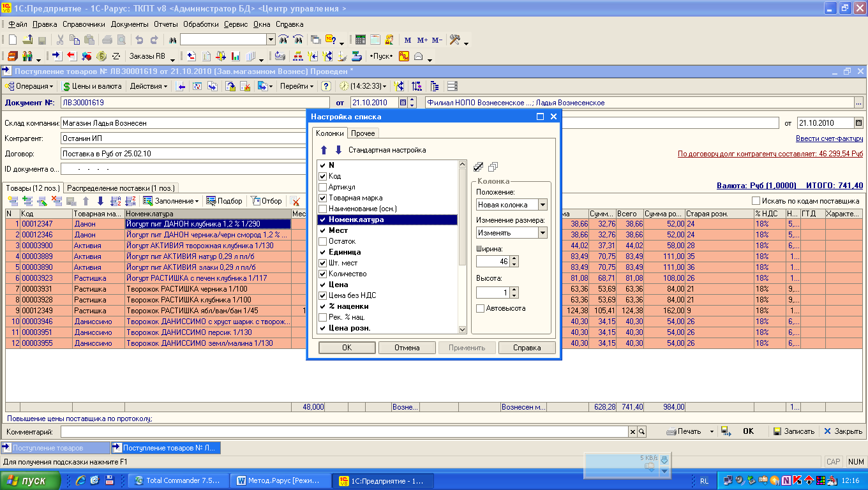
Task: Enable the Остаток column checkbox
Action: (x=323, y=241)
